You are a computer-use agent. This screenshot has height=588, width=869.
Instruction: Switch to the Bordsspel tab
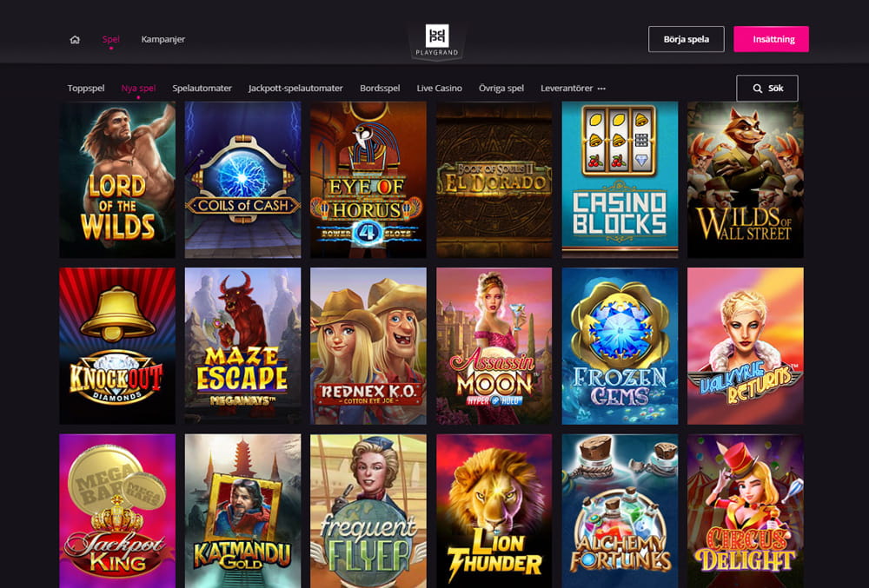pos(380,88)
